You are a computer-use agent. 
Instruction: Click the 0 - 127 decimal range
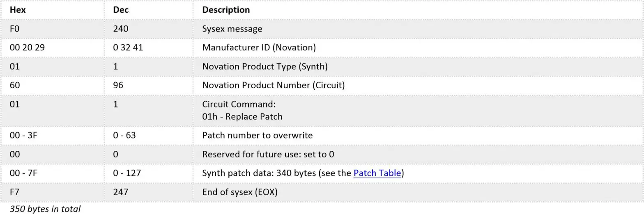click(x=127, y=173)
